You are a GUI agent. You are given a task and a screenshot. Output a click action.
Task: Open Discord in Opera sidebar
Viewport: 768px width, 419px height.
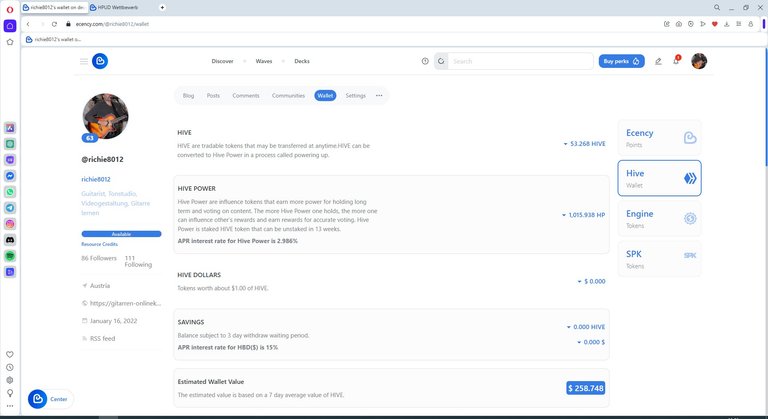tap(10, 240)
